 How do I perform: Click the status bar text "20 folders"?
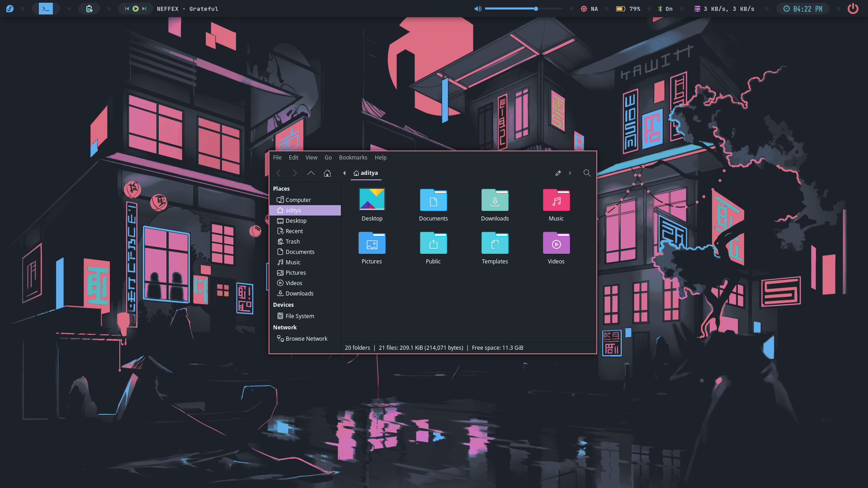[x=357, y=347]
